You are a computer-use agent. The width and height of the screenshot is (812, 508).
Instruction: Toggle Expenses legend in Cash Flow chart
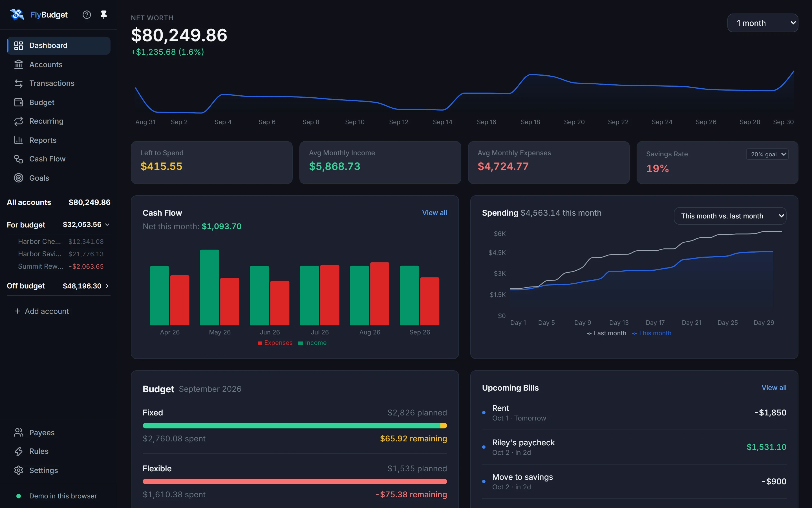pyautogui.click(x=275, y=343)
